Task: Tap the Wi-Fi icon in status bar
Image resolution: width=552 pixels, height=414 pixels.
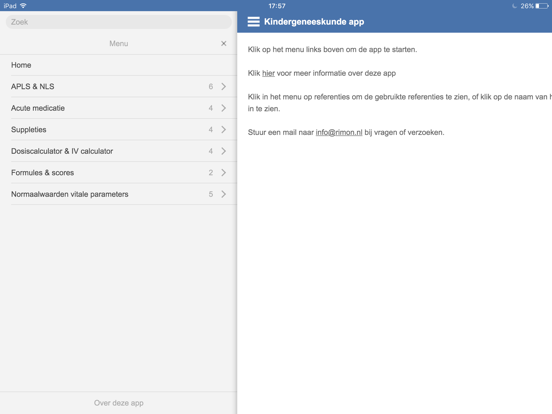Action: 23,6
